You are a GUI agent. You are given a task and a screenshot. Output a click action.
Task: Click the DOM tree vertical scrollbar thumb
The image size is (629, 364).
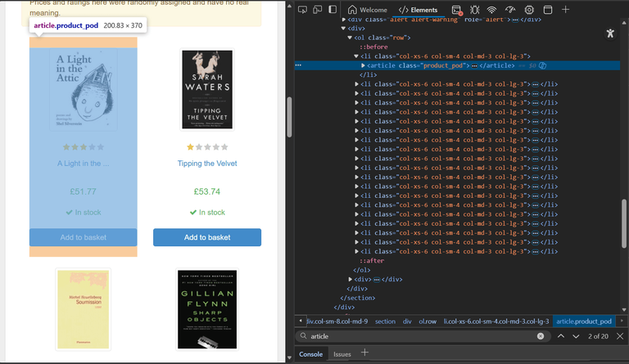click(624, 223)
